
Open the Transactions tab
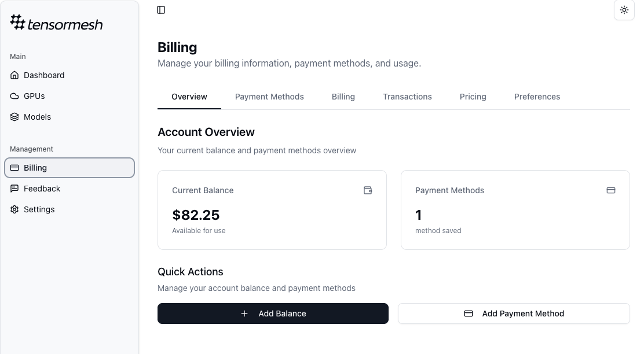pyautogui.click(x=407, y=97)
